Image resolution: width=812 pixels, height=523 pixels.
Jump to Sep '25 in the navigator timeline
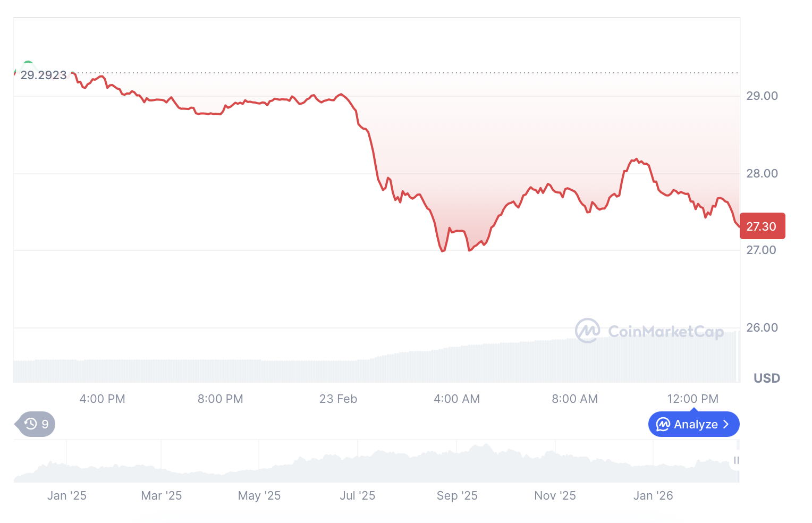(457, 495)
